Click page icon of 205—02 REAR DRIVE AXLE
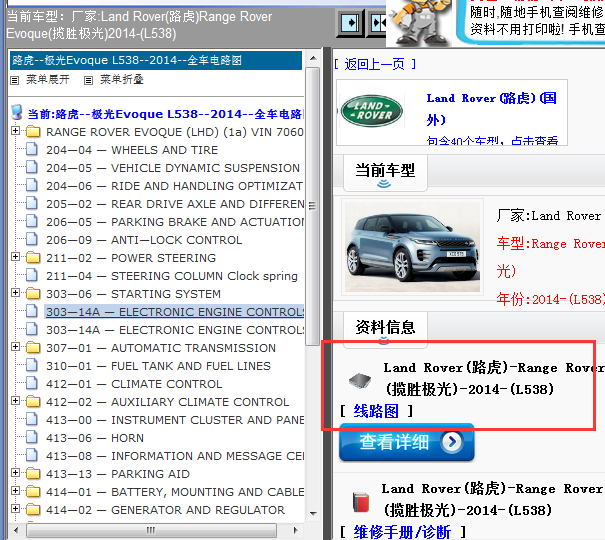Viewport: 605px width, 540px height. coord(32,203)
